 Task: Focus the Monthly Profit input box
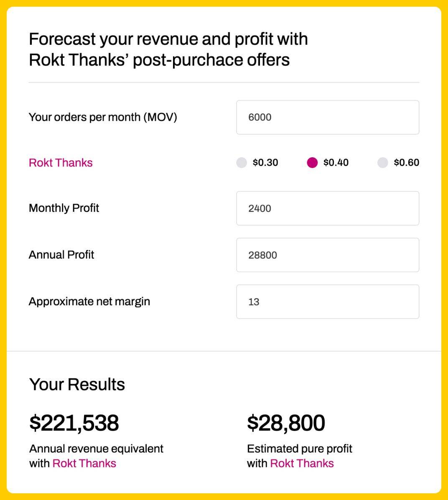(327, 208)
